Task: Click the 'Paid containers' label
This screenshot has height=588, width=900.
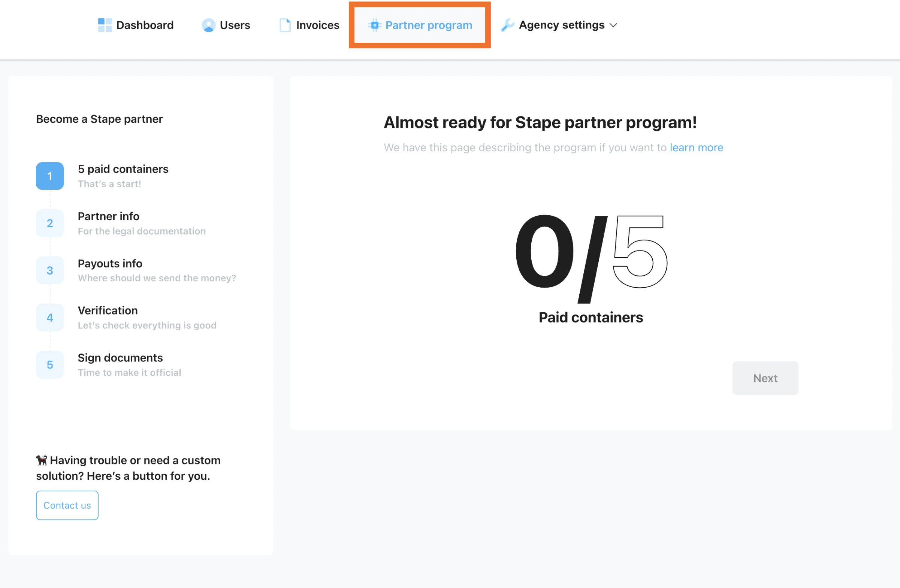Action: 591,318
